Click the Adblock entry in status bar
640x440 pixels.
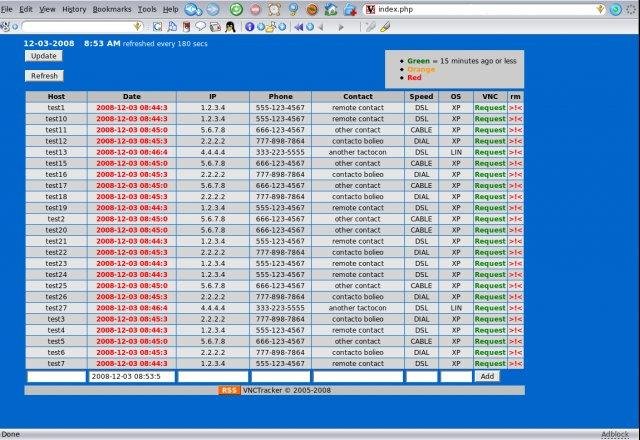coord(615,434)
